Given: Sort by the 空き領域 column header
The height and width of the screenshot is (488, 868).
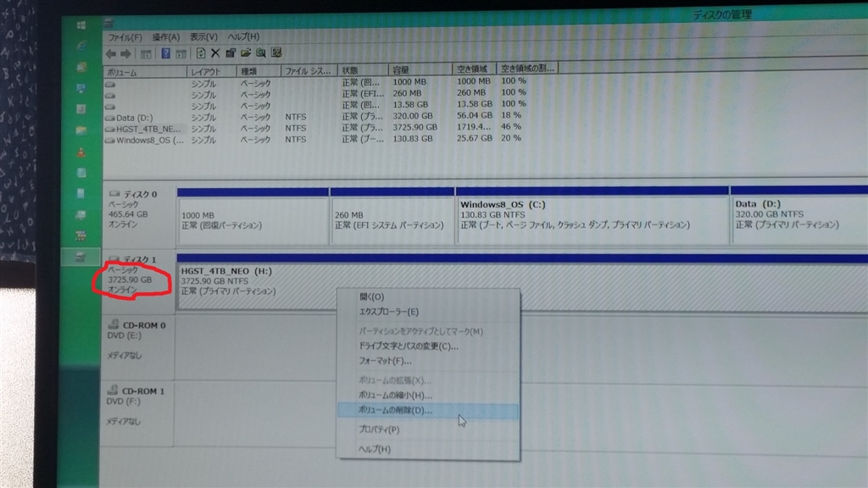Looking at the screenshot, I should (x=475, y=69).
